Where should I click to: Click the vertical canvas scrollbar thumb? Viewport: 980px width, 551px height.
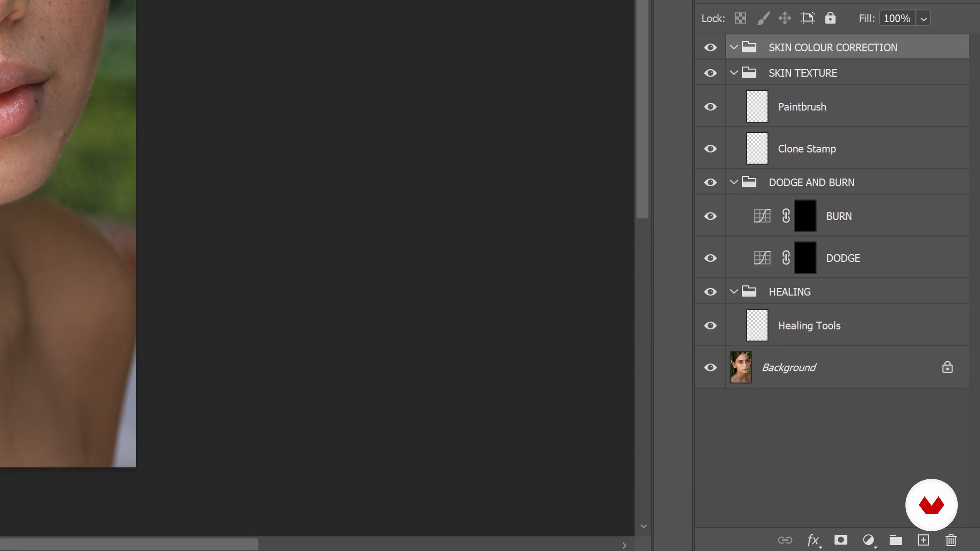(x=643, y=109)
